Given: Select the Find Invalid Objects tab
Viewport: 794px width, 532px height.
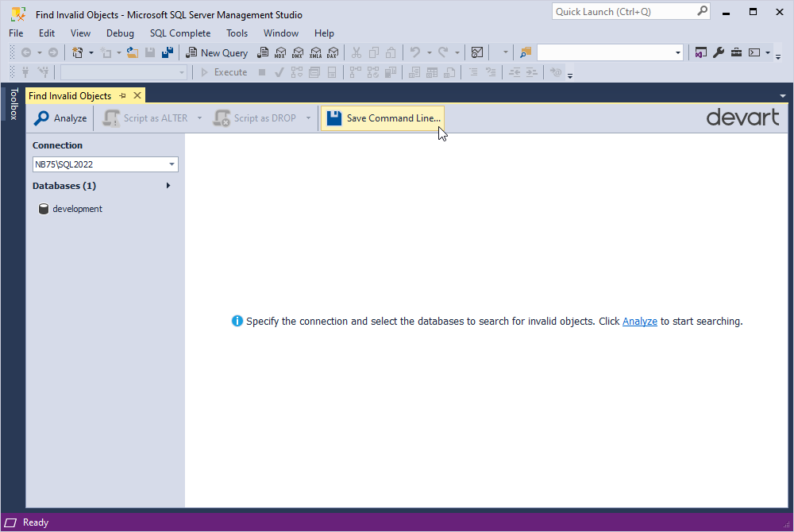Looking at the screenshot, I should click(70, 95).
